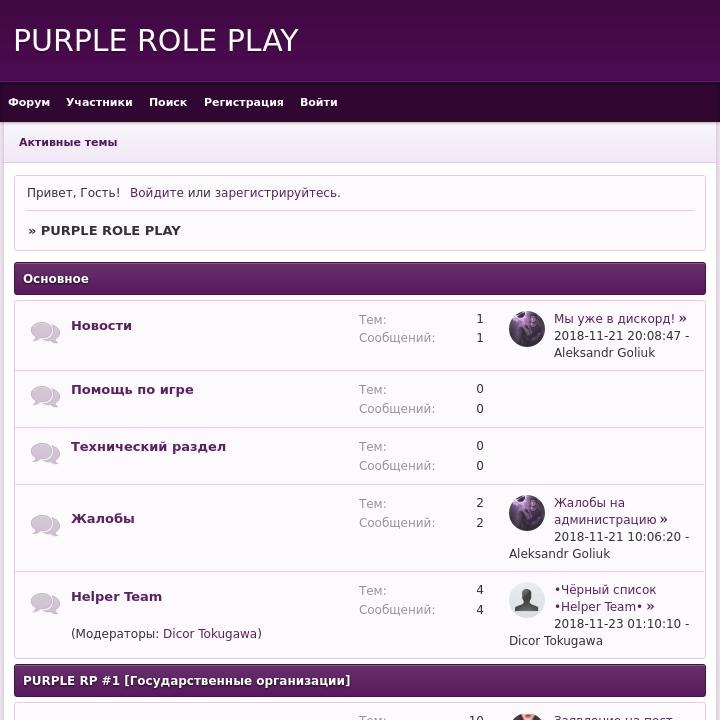Click Aleksandr Goliuk's avatar in Новости row
Image resolution: width=720 pixels, height=720 pixels.
(x=527, y=329)
